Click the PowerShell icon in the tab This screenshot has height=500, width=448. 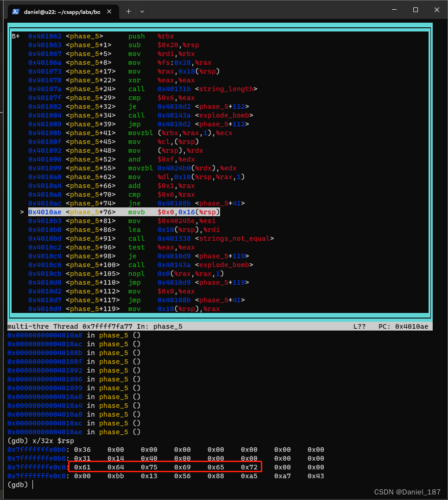[x=16, y=12]
